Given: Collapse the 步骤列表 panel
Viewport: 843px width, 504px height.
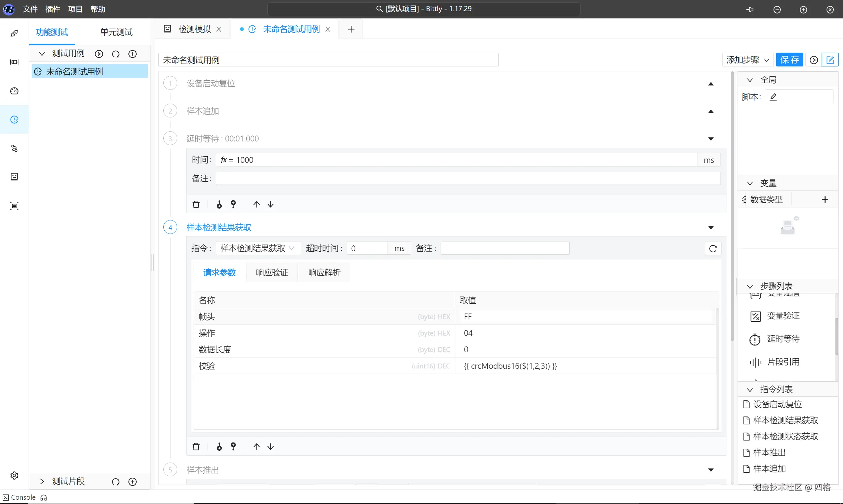Looking at the screenshot, I should point(750,286).
